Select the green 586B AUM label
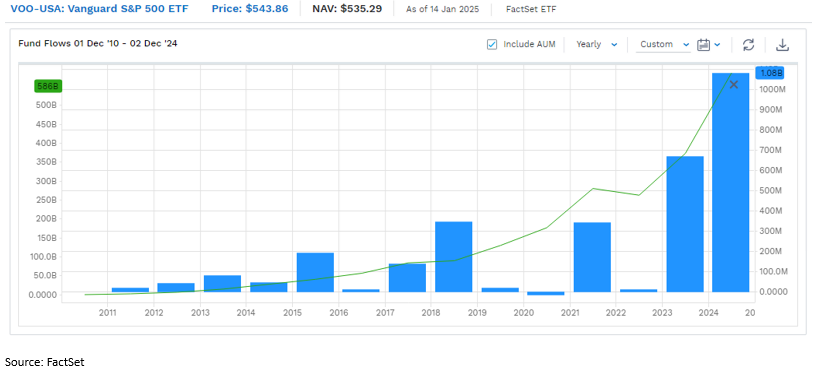Screen dimensions: 815x371 [48, 86]
